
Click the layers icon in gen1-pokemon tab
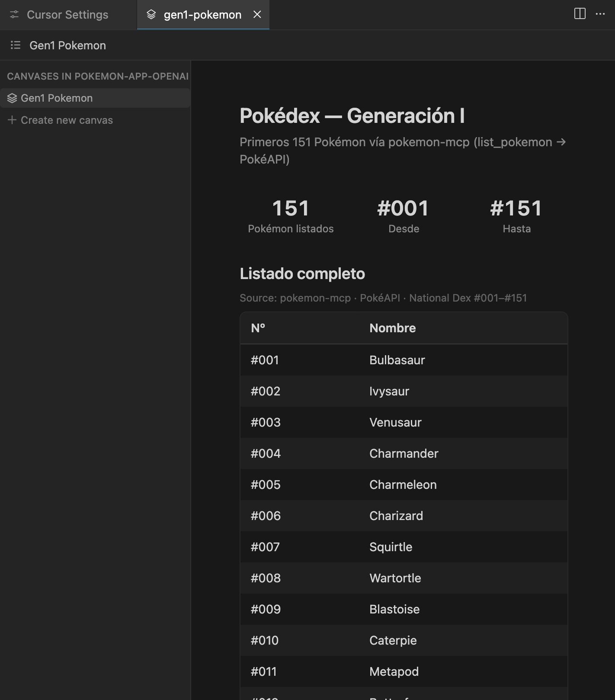[151, 15]
